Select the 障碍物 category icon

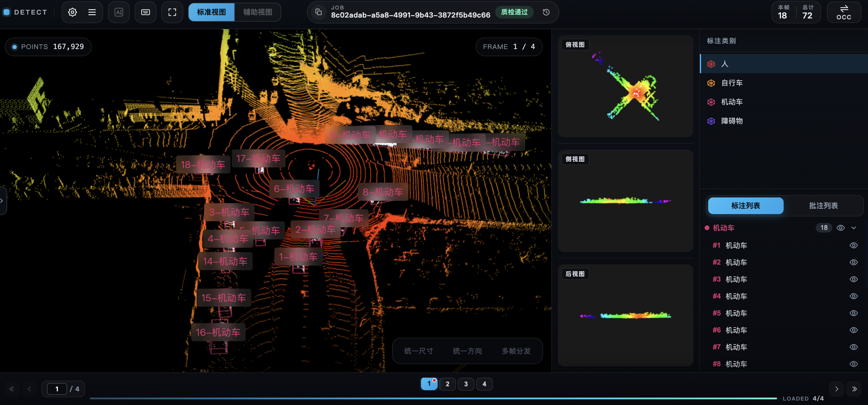point(711,121)
